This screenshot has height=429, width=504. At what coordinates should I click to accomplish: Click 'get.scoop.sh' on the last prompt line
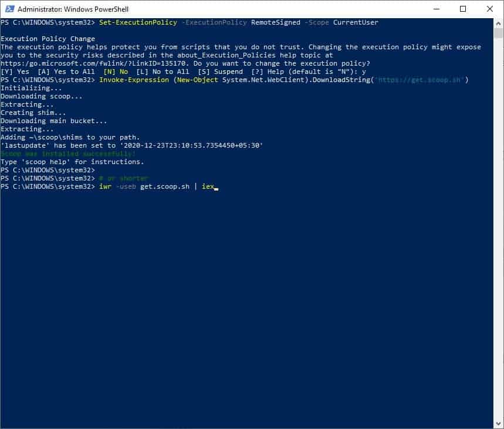tap(165, 186)
